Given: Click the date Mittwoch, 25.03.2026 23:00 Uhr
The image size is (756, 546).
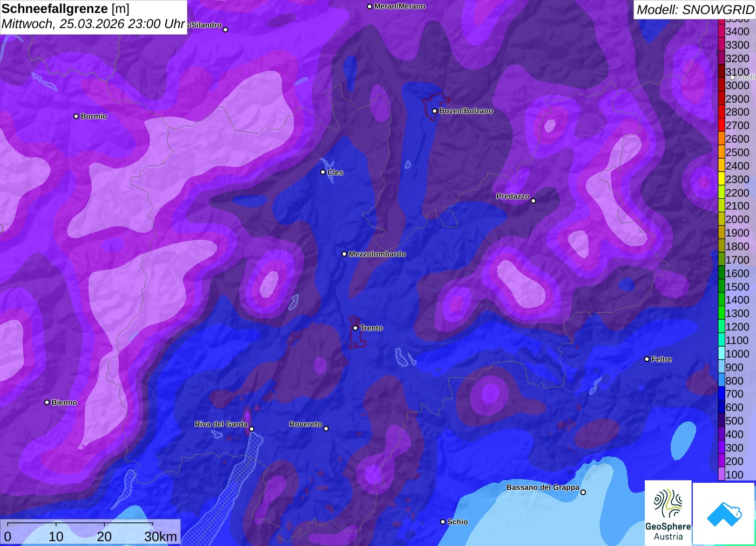Looking at the screenshot, I should click(93, 24).
